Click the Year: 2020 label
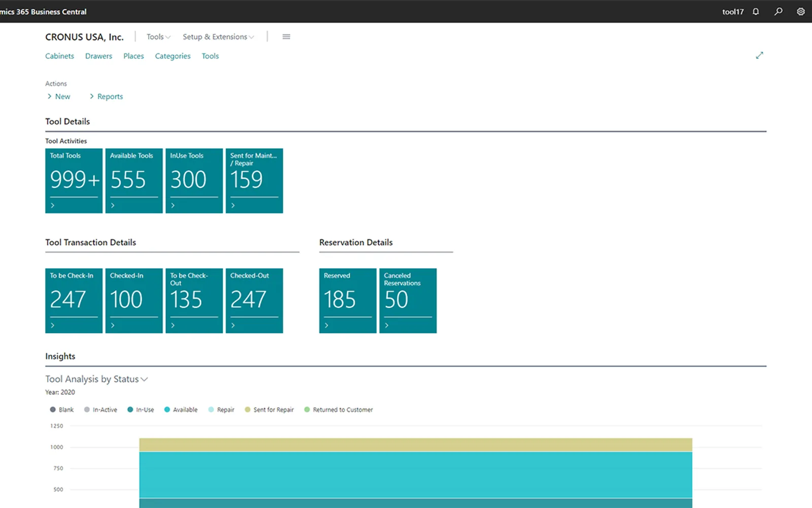 click(60, 392)
